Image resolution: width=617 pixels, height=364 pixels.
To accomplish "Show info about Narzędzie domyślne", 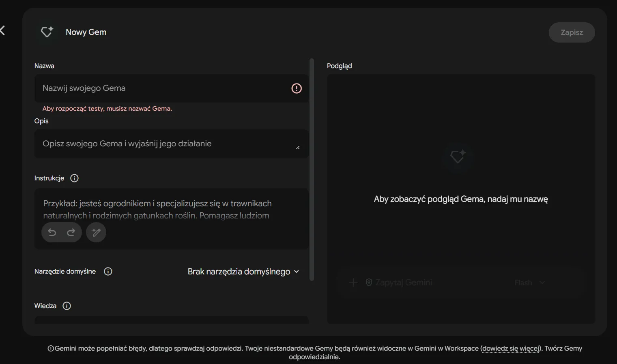I will tap(108, 272).
